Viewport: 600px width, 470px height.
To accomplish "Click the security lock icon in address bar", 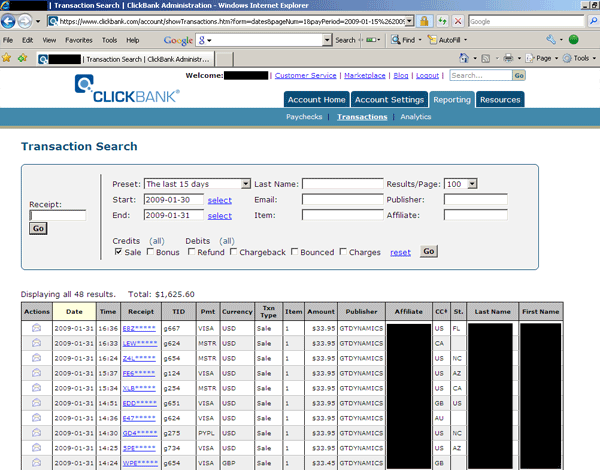I will [x=424, y=21].
